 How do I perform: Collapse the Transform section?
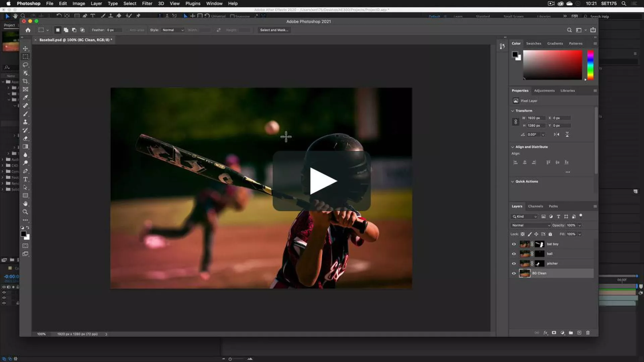[x=513, y=111]
